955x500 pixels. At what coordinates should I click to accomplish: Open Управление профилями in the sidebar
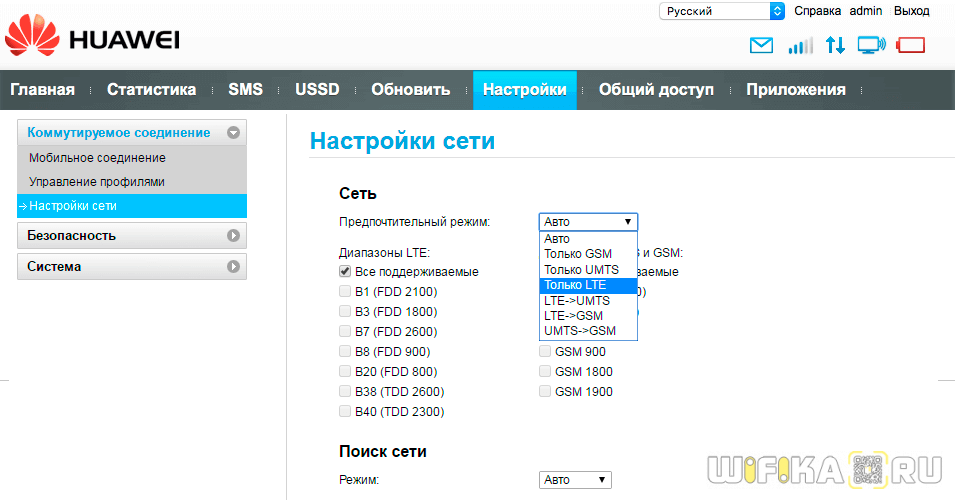tap(97, 182)
